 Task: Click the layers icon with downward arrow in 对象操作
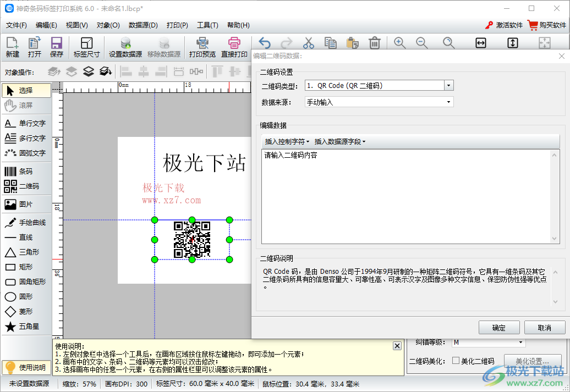pyautogui.click(x=106, y=71)
